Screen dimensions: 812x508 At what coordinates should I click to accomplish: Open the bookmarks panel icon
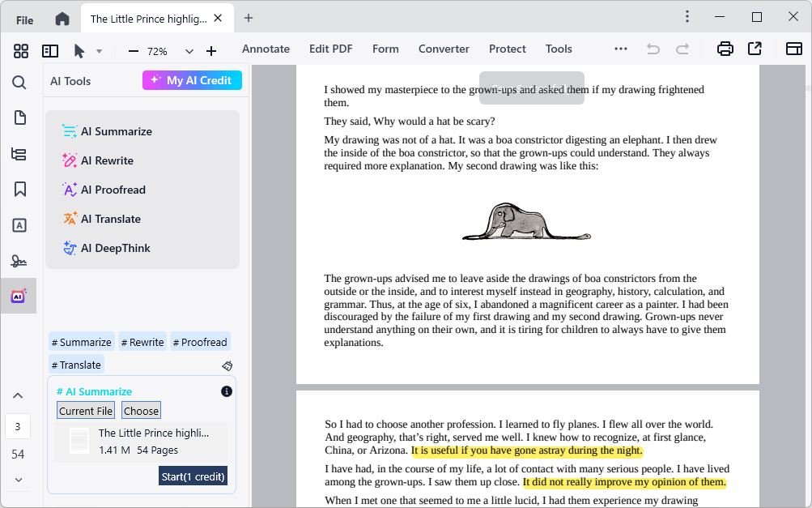(x=19, y=189)
